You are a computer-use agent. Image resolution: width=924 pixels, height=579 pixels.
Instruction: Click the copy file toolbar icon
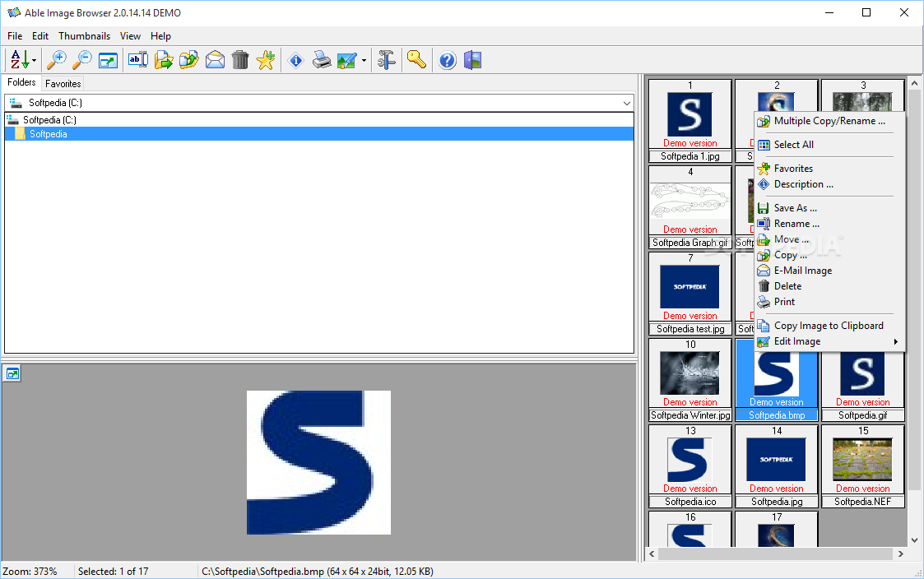pos(189,60)
